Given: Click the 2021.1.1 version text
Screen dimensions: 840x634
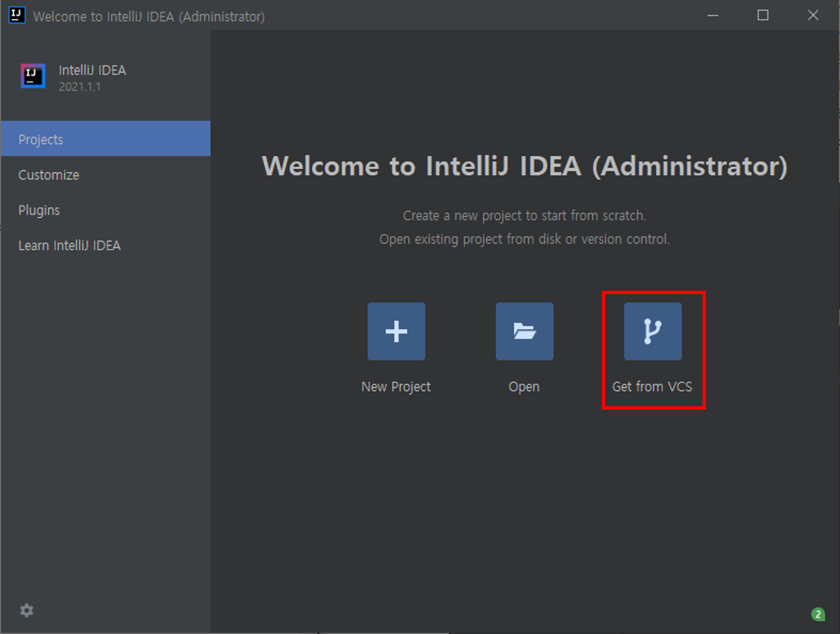Looking at the screenshot, I should 79,87.
